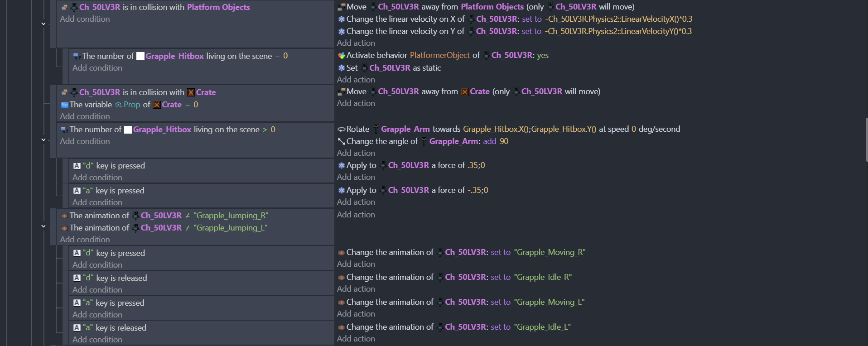The height and width of the screenshot is (346, 868).
Task: Click the vertical scrollbar on the right edge
Action: coord(866,139)
